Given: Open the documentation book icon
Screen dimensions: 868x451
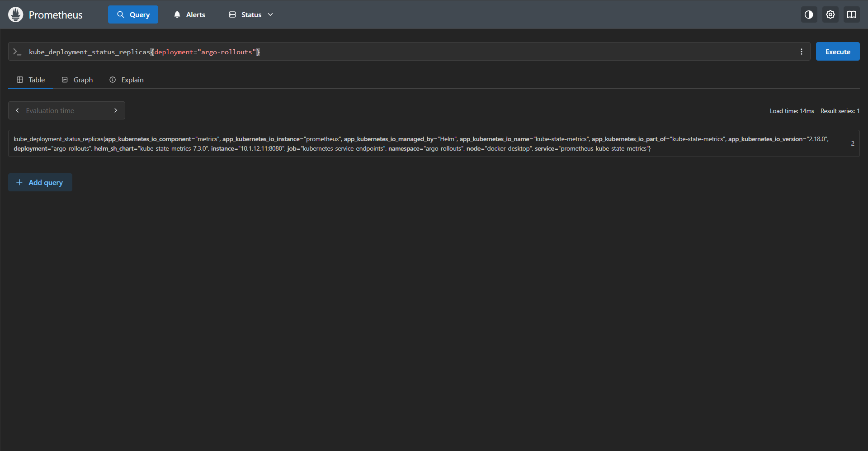Looking at the screenshot, I should click(851, 14).
